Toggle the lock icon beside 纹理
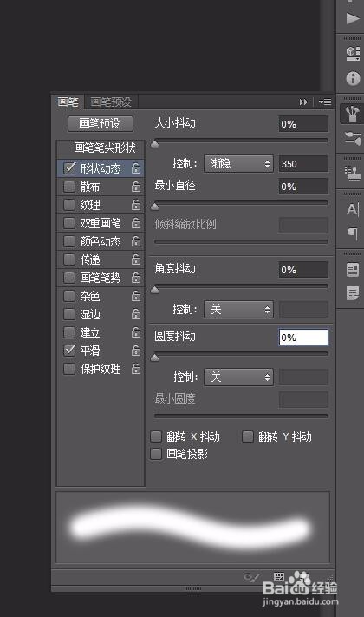Image resolution: width=364 pixels, height=617 pixels. pos(136,205)
